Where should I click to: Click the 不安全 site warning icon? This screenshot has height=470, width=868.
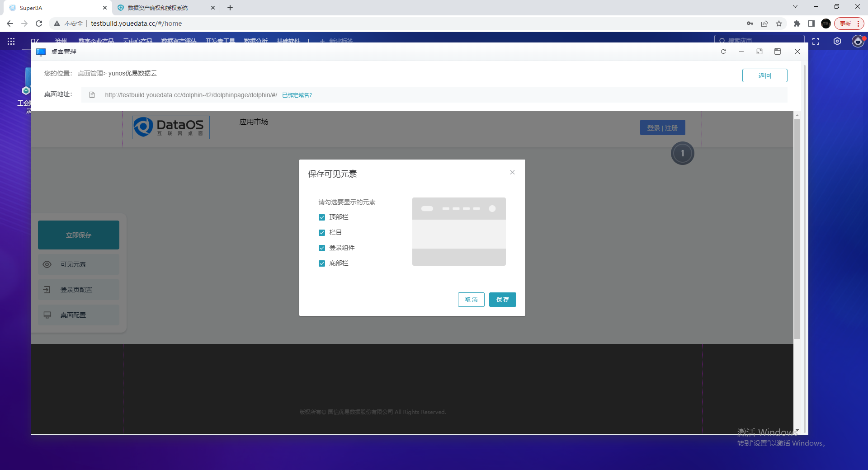pos(57,23)
